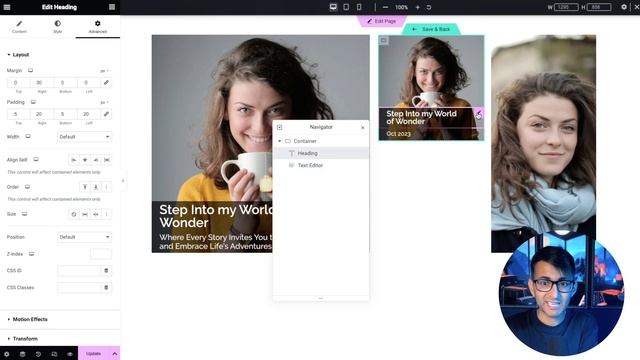The height and width of the screenshot is (360, 640).
Task: Select Align Self stretch option
Action: [x=107, y=160]
